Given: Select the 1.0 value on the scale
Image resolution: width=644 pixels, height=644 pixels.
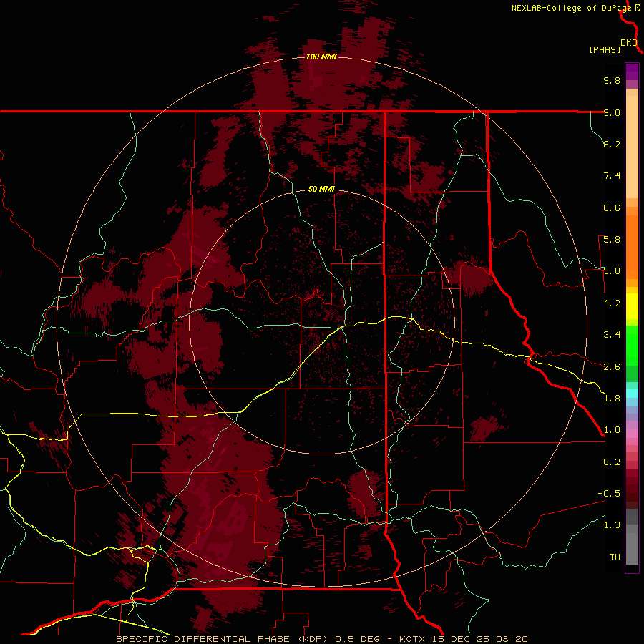Looking at the screenshot, I should [x=612, y=430].
